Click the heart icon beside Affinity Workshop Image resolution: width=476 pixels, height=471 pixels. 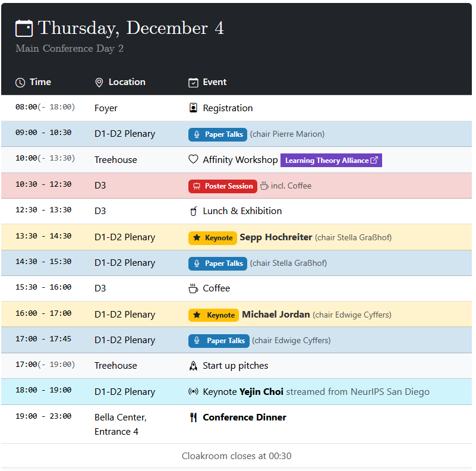tap(193, 160)
